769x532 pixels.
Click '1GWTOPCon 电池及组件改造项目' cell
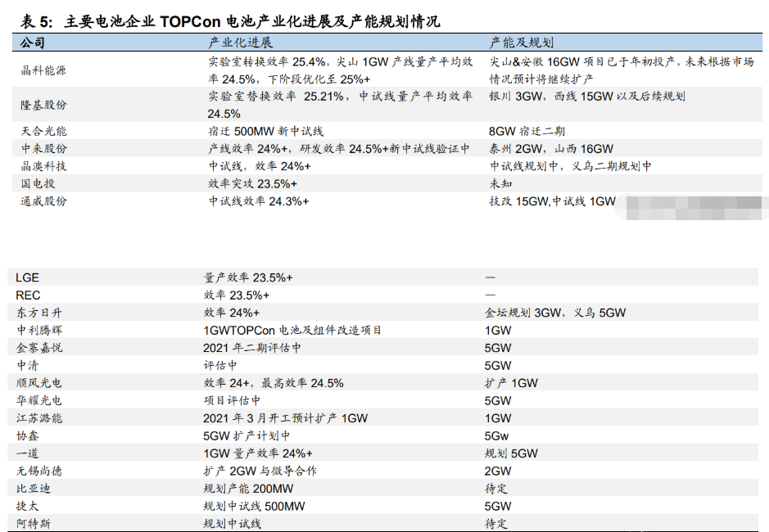pos(292,331)
